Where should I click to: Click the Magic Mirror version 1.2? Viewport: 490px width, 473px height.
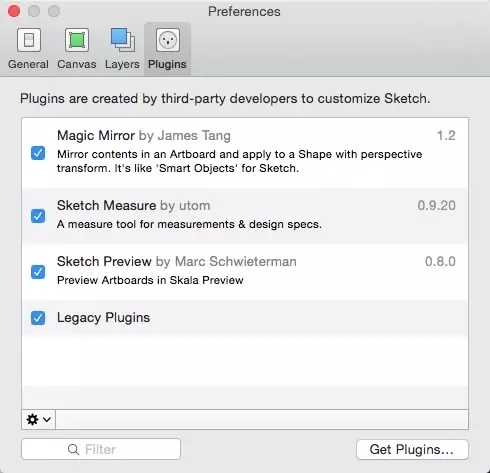pos(446,135)
